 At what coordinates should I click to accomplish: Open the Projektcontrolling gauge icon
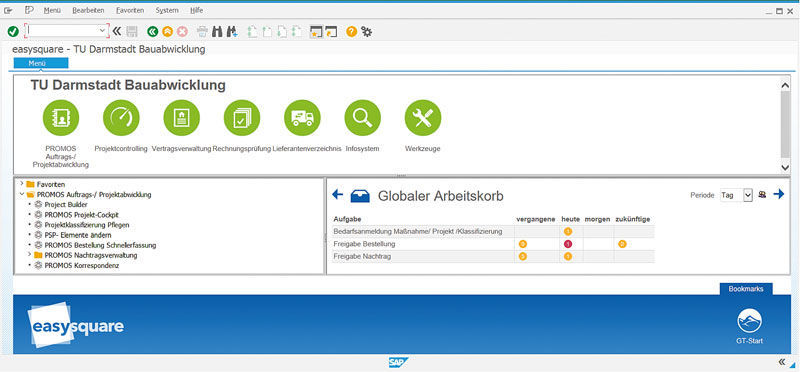click(121, 118)
